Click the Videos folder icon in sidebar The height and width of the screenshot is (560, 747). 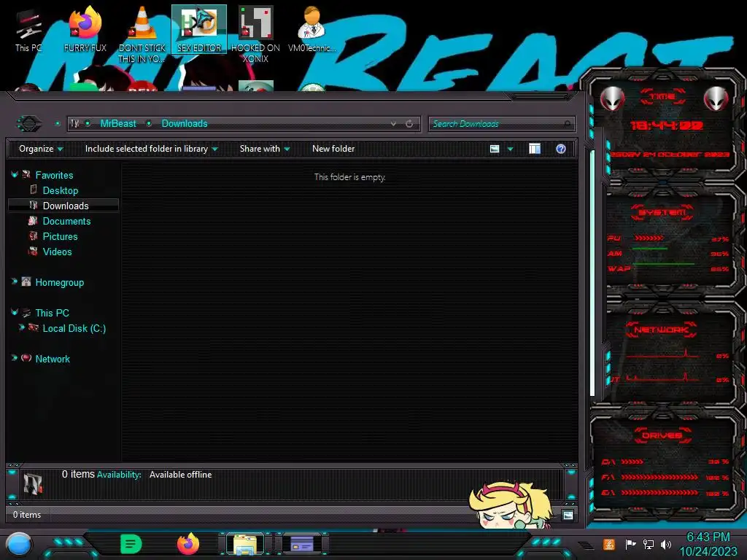click(33, 251)
